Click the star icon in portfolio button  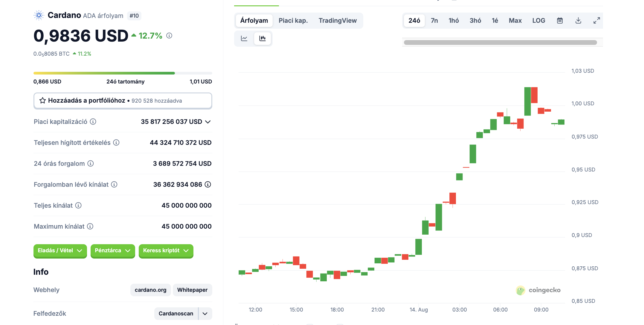click(x=43, y=101)
